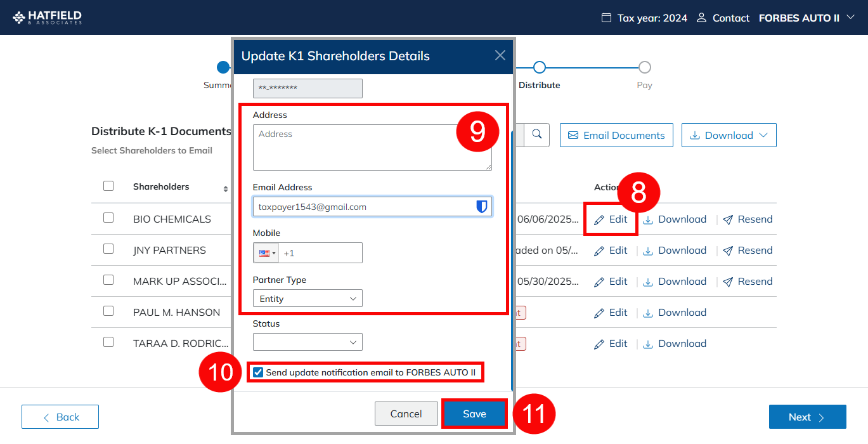Uncheck send update notification email checkbox
Viewport: 868px width, 444px height.
pos(258,372)
